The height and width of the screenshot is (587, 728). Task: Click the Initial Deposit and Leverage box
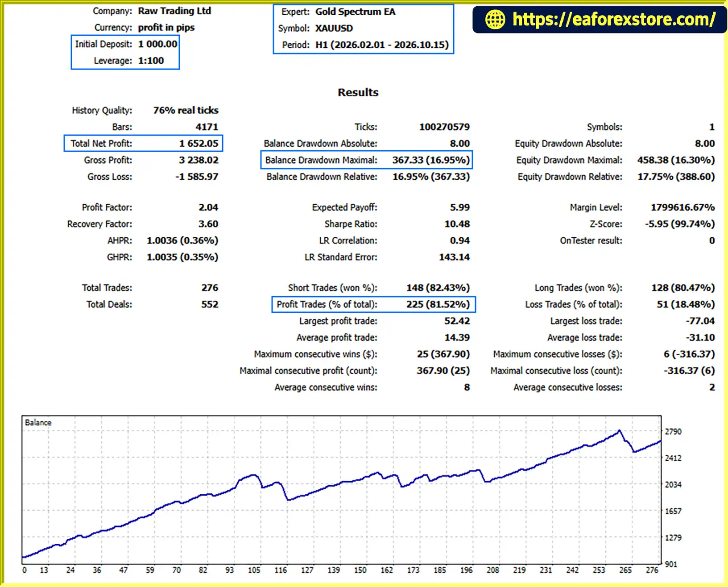pos(125,53)
